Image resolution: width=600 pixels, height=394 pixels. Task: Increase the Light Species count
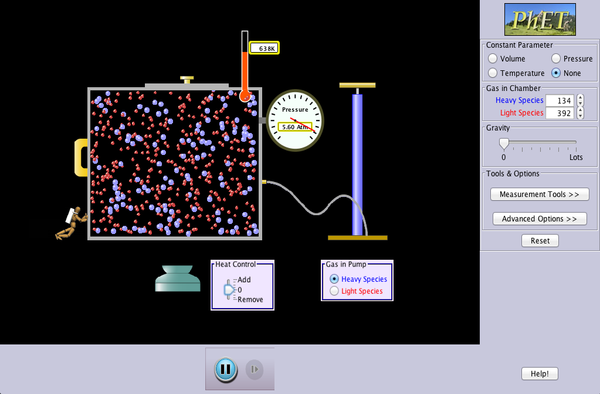coord(580,110)
